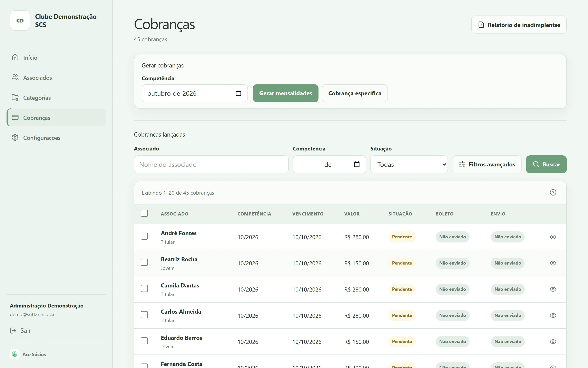Open calendar icon in filter Competência field
The image size is (588, 368).
point(357,164)
